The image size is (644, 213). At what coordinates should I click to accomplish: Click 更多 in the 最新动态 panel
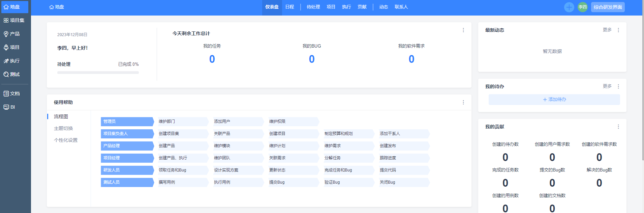[x=607, y=30]
